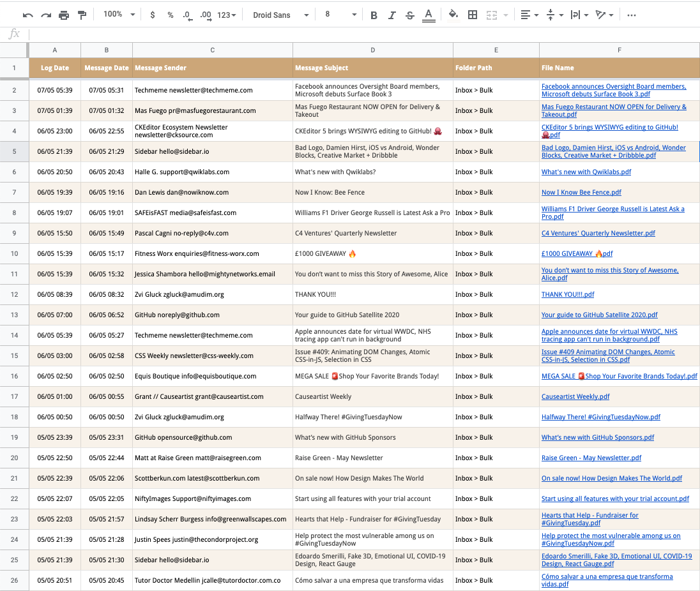The height and width of the screenshot is (591, 700).
Task: Open the text color picker
Action: point(429,15)
